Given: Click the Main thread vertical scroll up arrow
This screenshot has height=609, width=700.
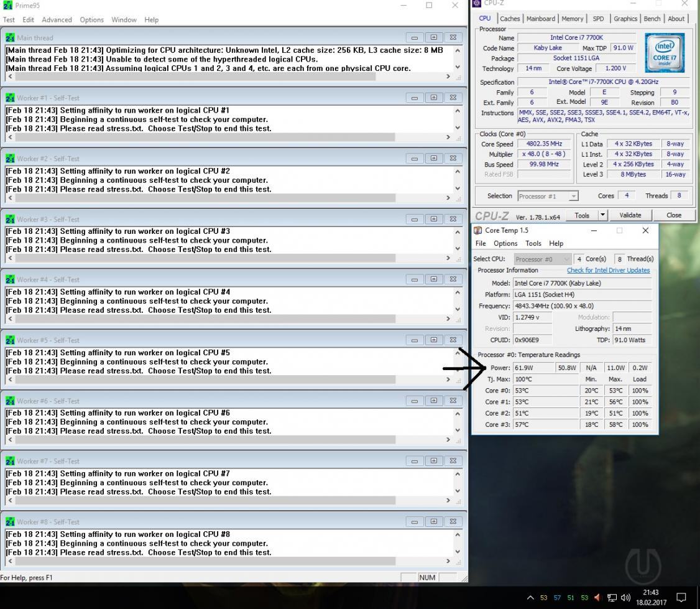Looking at the screenshot, I should click(x=458, y=50).
